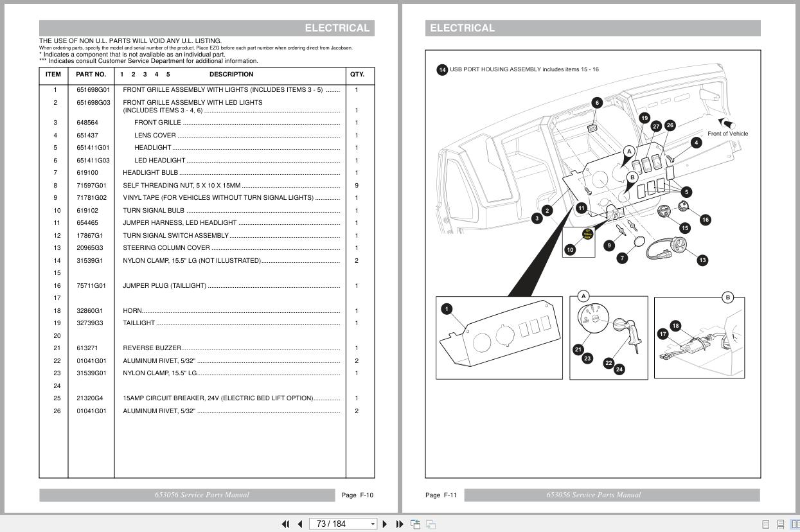Click part number 75711G01
This screenshot has width=800, height=532.
pos(91,286)
